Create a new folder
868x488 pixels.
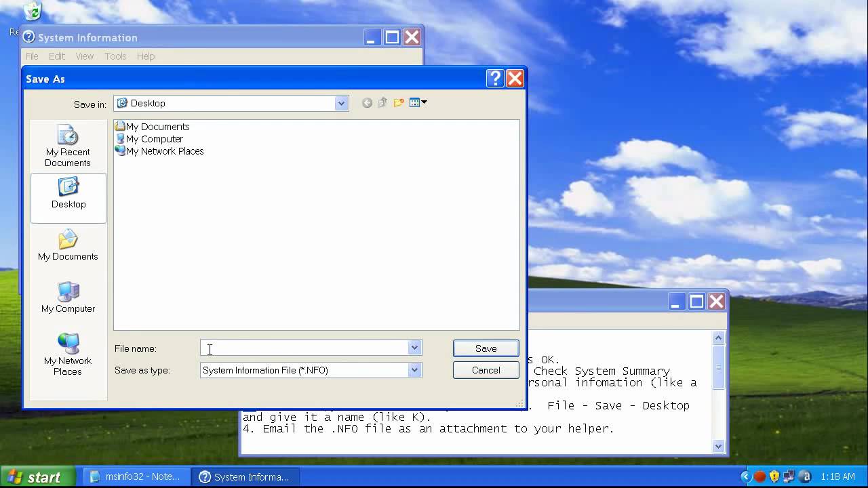(x=399, y=103)
